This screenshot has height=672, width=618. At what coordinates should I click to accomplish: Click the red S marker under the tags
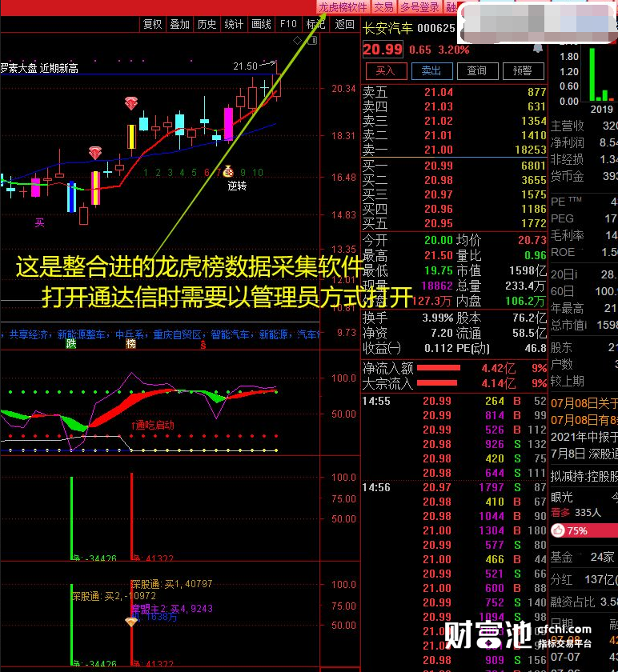[203, 345]
